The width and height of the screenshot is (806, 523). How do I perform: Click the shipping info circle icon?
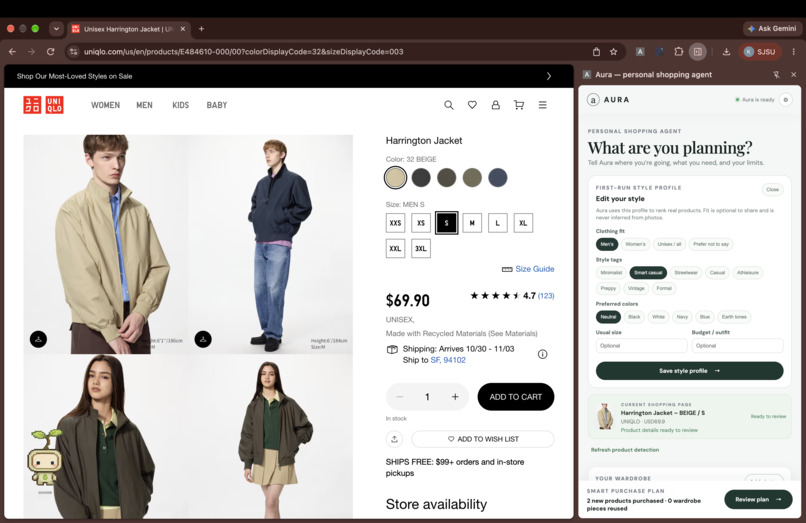(542, 354)
